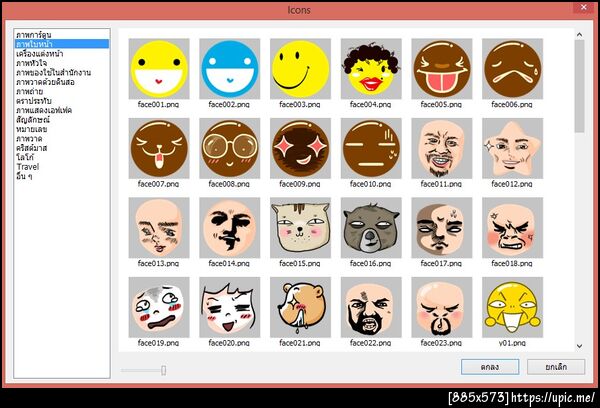Image resolution: width=600 pixels, height=408 pixels.
Task: Switch to สัญลักษณ์ category
Action: [x=33, y=119]
